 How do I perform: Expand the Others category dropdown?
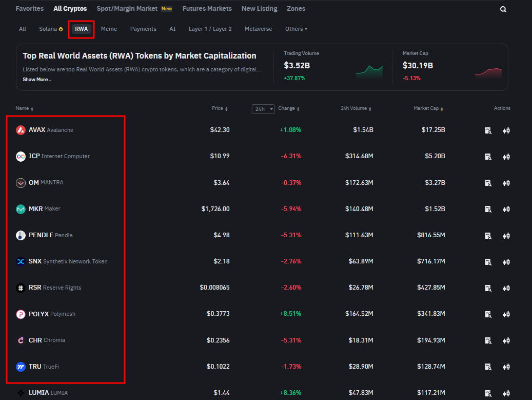[296, 29]
